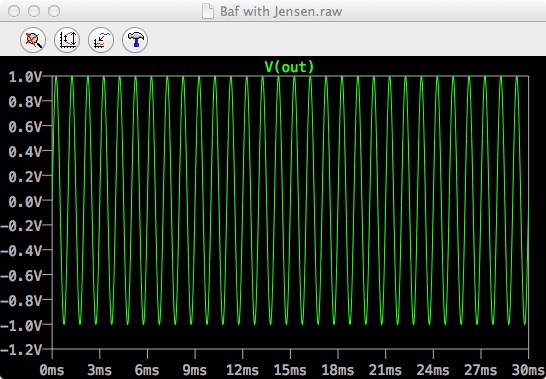Click the document icon in the title bar
Image resolution: width=546 pixels, height=379 pixels.
point(208,11)
